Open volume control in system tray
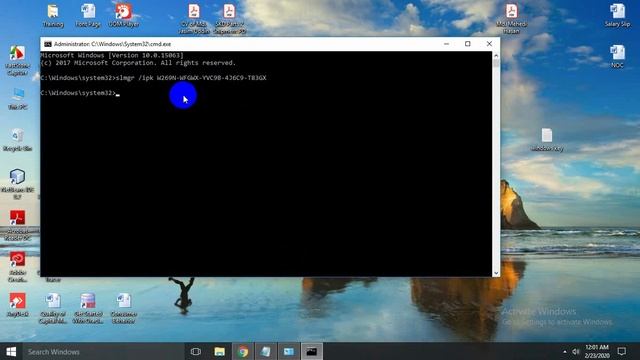The width and height of the screenshot is (640, 360). 576,351
